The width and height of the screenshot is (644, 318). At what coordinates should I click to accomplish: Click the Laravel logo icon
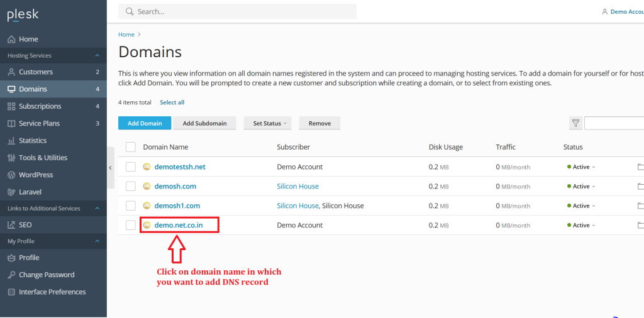click(11, 192)
